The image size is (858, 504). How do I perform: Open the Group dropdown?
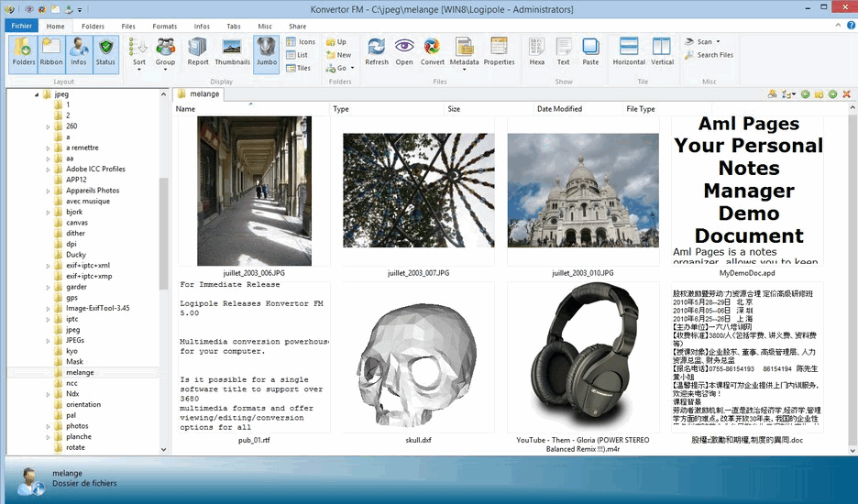coord(165,54)
